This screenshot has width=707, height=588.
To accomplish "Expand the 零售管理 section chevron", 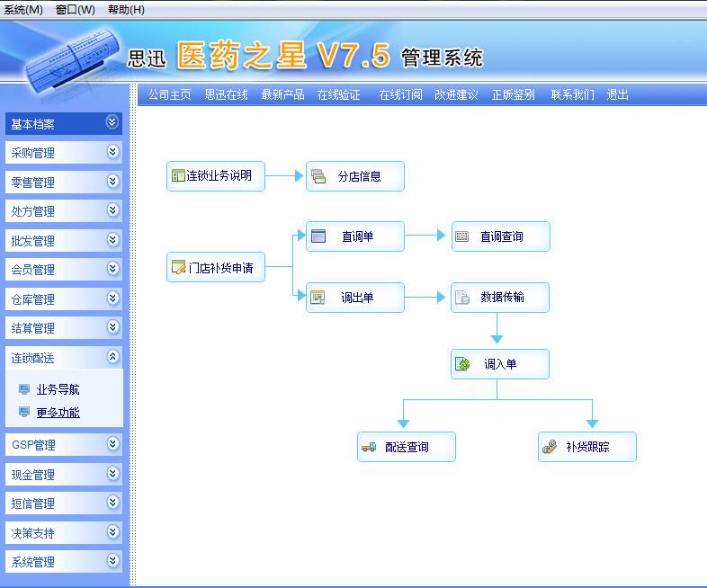I will pyautogui.click(x=112, y=181).
